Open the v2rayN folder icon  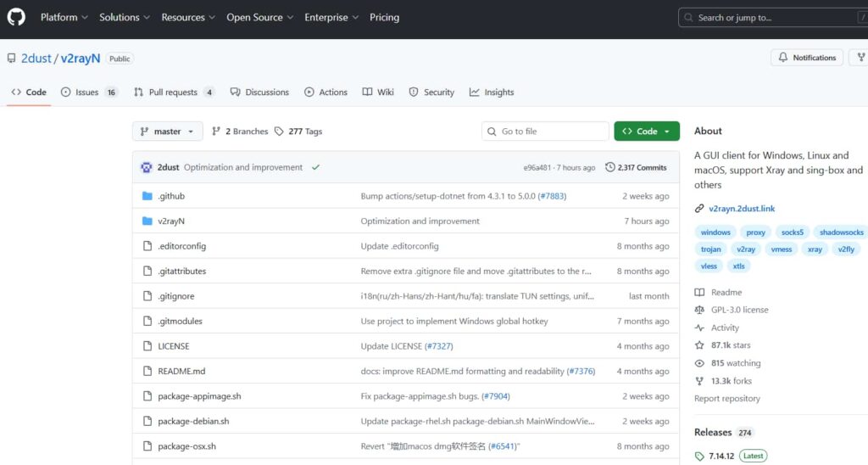click(x=147, y=221)
